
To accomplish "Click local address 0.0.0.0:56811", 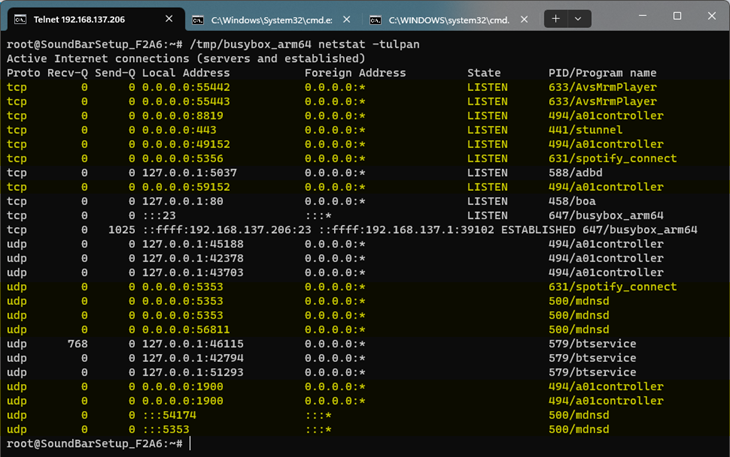I will [x=186, y=330].
